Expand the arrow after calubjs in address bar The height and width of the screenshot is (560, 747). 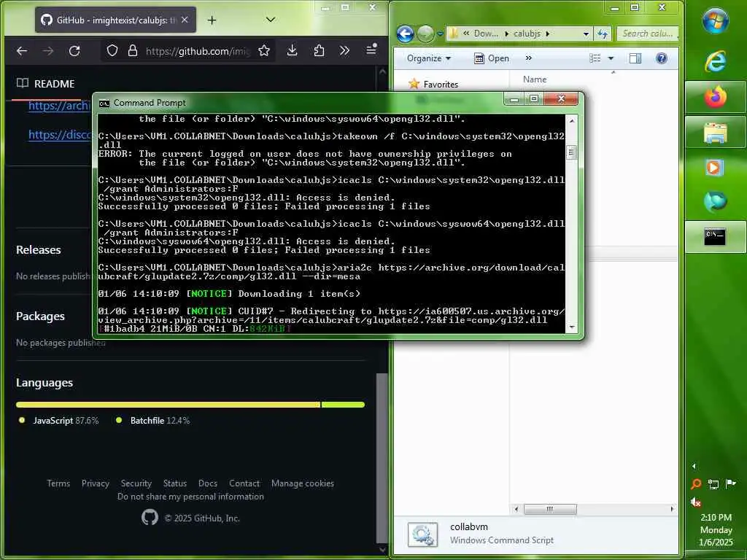click(x=548, y=34)
